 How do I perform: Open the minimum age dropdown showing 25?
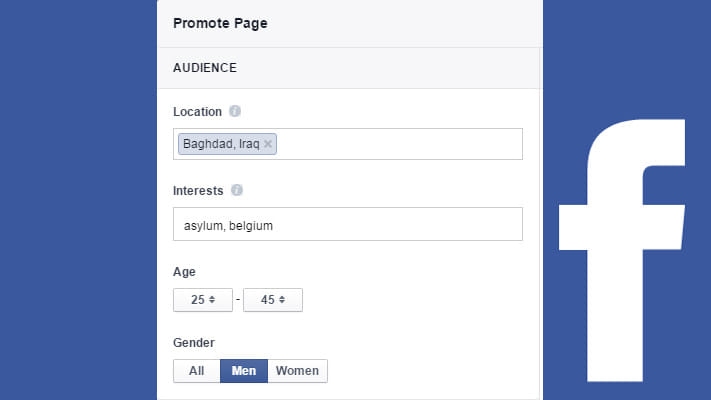point(203,300)
